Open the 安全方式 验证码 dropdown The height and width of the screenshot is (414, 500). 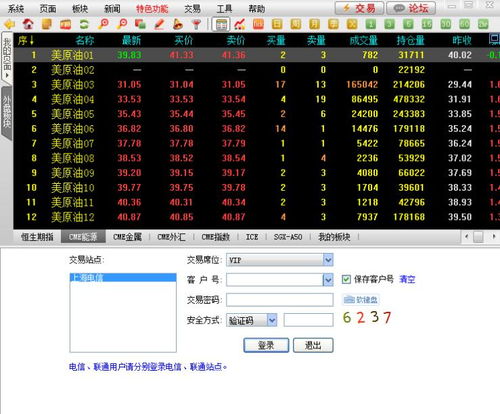click(272, 320)
